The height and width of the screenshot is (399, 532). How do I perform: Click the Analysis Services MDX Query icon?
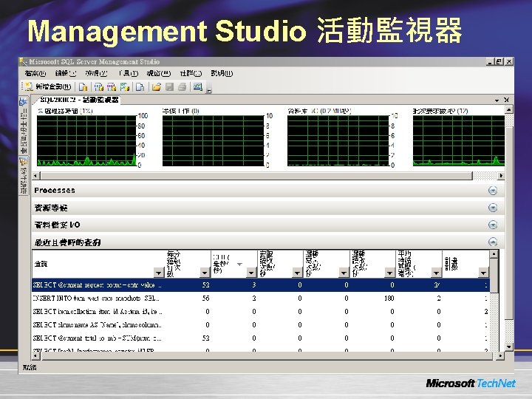[99, 87]
